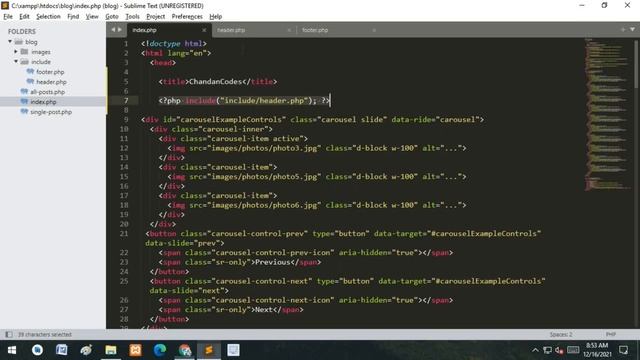Click the word Previous in code
This screenshot has width=640, height=360.
tap(273, 262)
